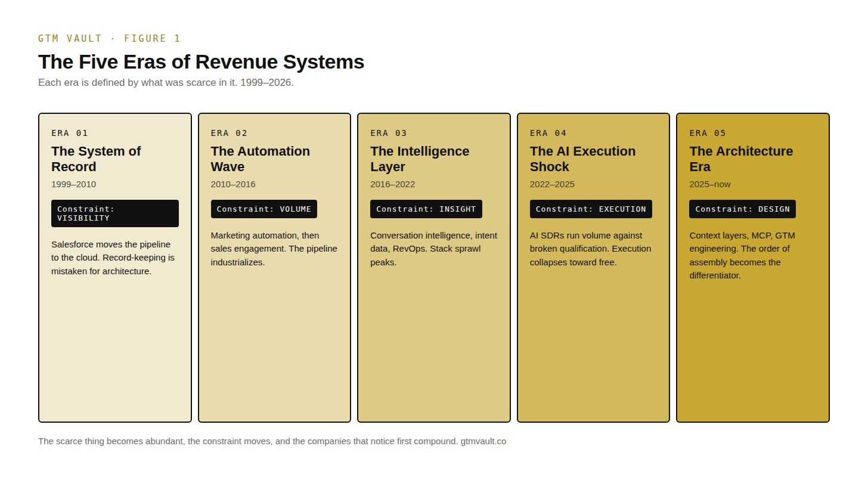Select the 'ERA 02' label

[229, 133]
